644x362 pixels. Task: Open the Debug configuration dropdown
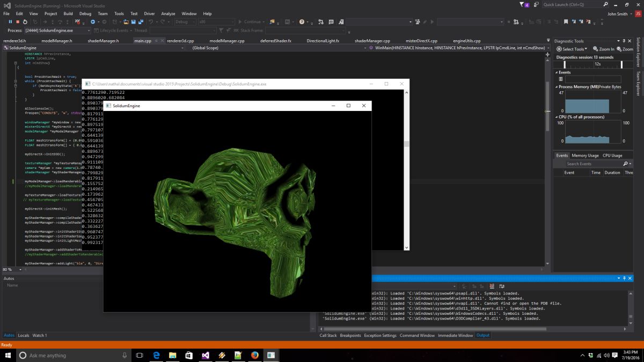185,22
